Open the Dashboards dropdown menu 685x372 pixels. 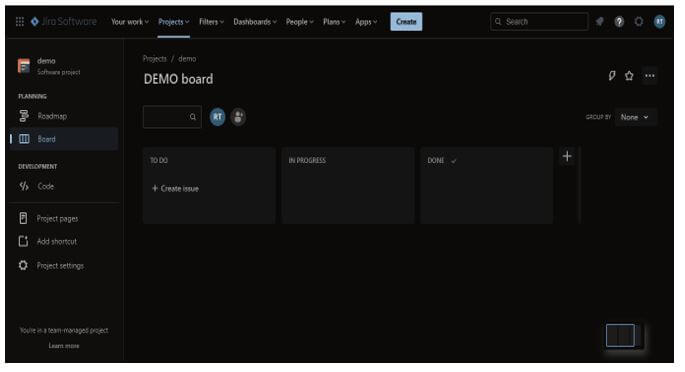pyautogui.click(x=255, y=22)
